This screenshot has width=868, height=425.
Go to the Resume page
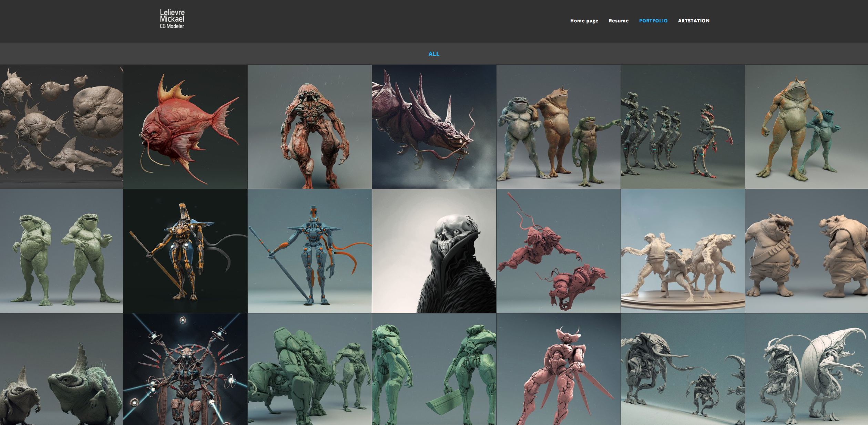(x=619, y=21)
